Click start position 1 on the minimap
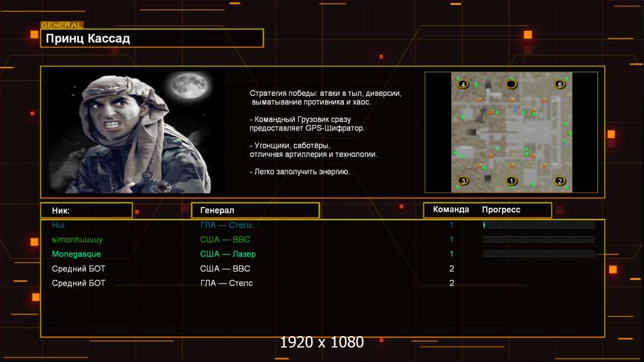The height and width of the screenshot is (362, 644). point(512,180)
